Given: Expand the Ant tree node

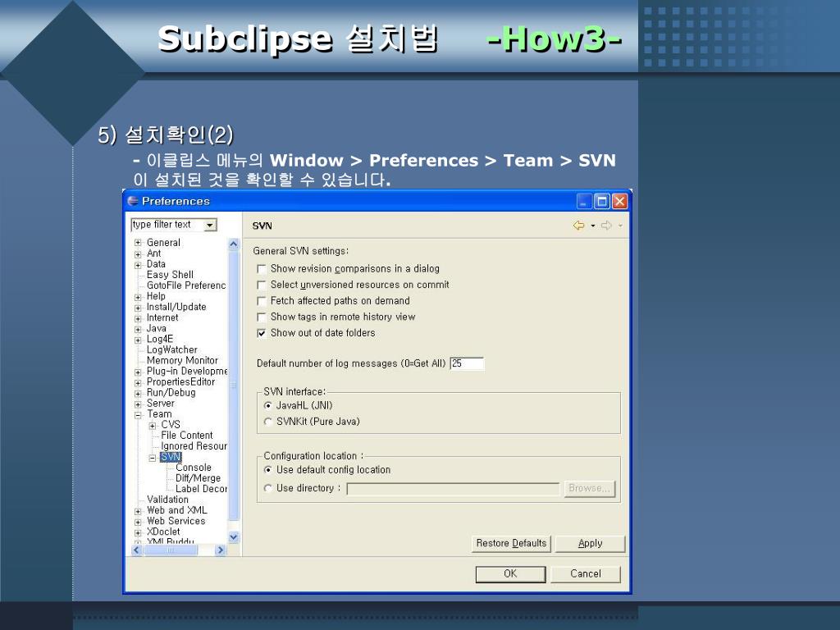Looking at the screenshot, I should click(138, 254).
